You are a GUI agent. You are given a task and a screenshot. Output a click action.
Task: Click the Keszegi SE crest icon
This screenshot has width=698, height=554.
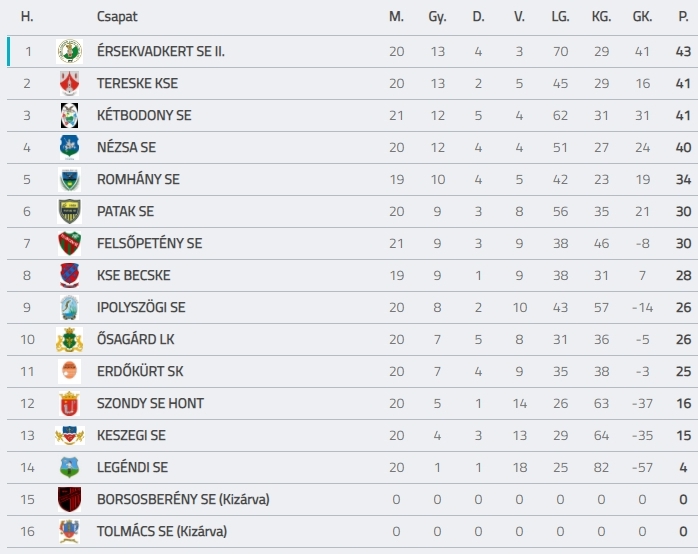pos(69,435)
